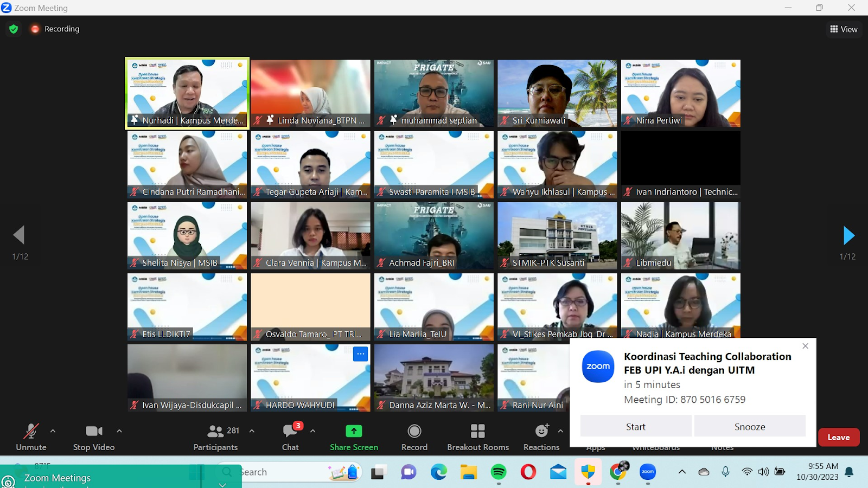Select Shelita Nisya MSIB avatar tile
Viewport: 868px width, 488px height.
tap(187, 236)
